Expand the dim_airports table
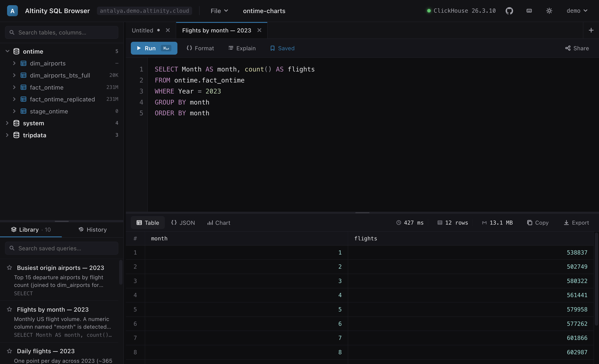599x364 pixels. (14, 63)
